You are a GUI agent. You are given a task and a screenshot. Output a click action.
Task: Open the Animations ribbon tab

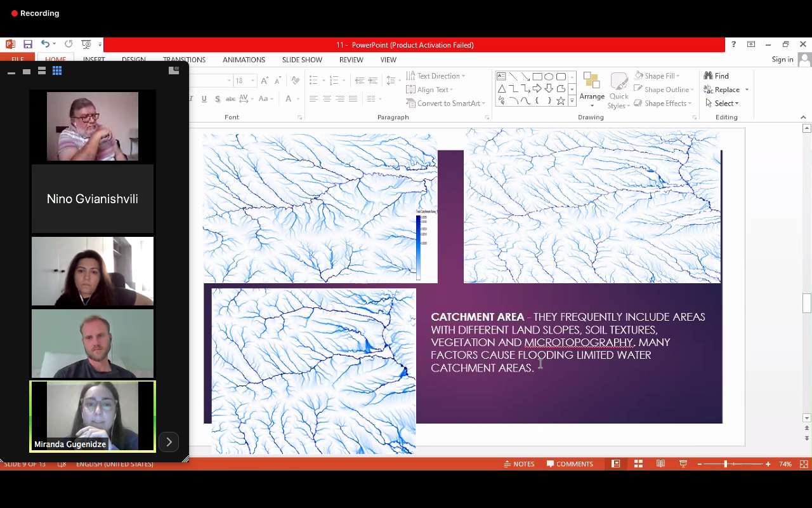(x=244, y=60)
